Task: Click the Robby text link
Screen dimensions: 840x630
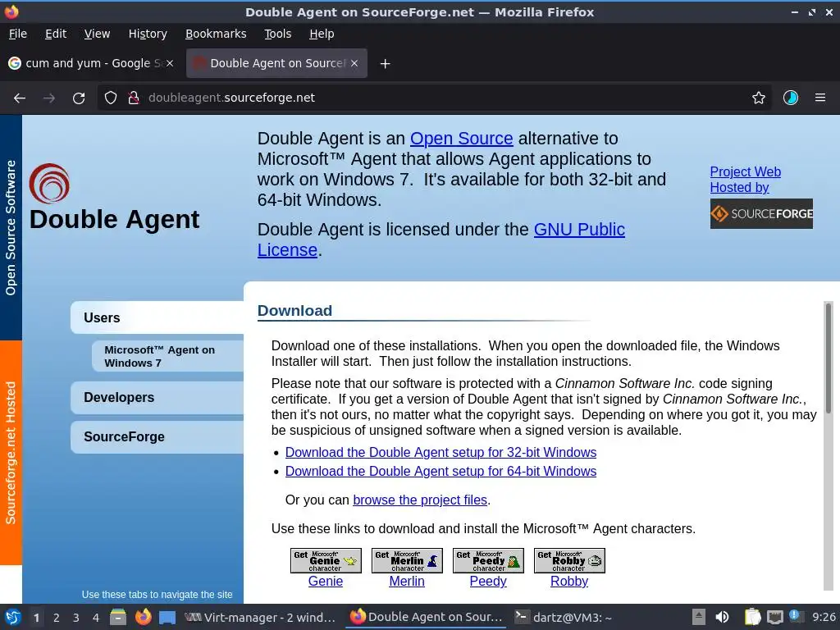Action: pyautogui.click(x=569, y=582)
